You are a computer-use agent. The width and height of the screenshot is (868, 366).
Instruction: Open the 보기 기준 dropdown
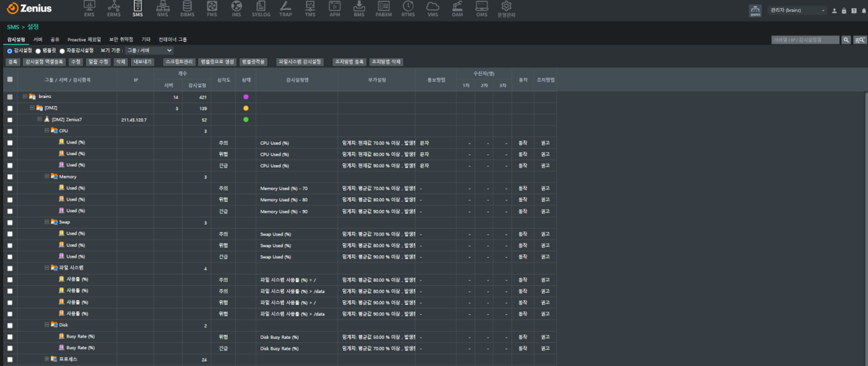[149, 51]
